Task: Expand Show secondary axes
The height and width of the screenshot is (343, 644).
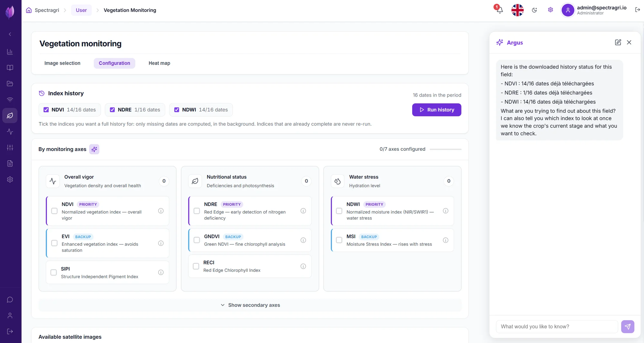Action: (250, 305)
